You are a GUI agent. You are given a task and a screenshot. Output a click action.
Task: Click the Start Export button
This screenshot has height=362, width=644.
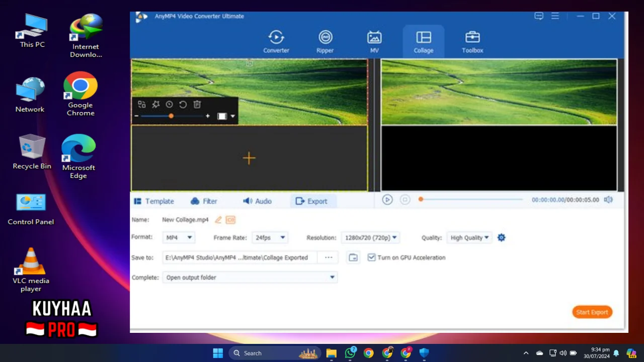click(592, 312)
